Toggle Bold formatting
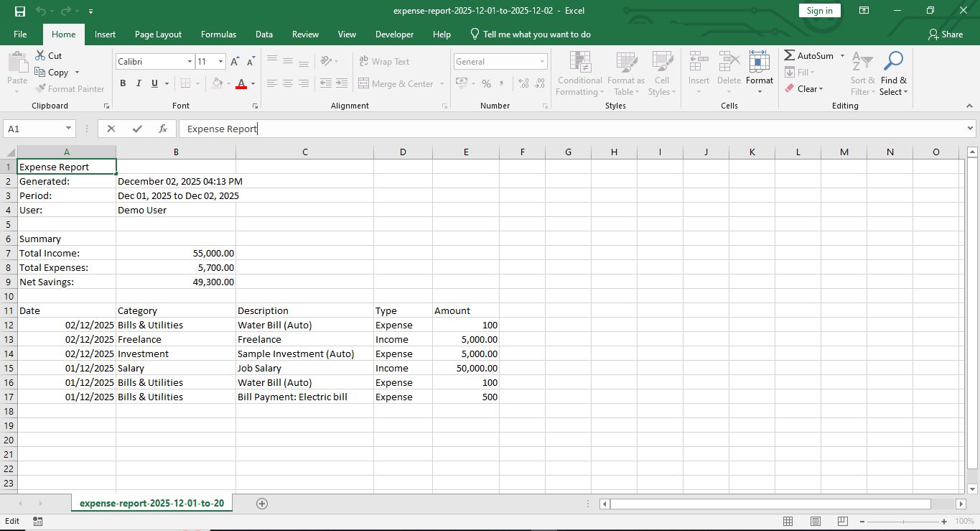The width and height of the screenshot is (980, 531). pyautogui.click(x=123, y=84)
